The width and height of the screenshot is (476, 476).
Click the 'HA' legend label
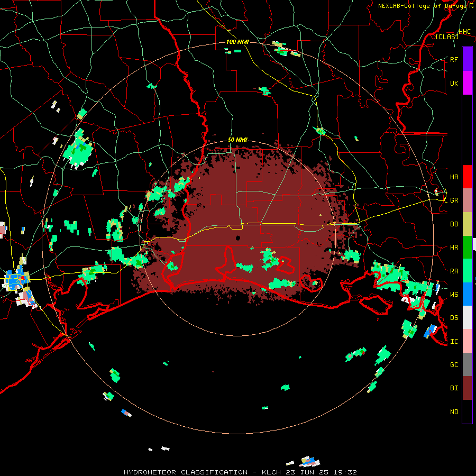tap(454, 177)
